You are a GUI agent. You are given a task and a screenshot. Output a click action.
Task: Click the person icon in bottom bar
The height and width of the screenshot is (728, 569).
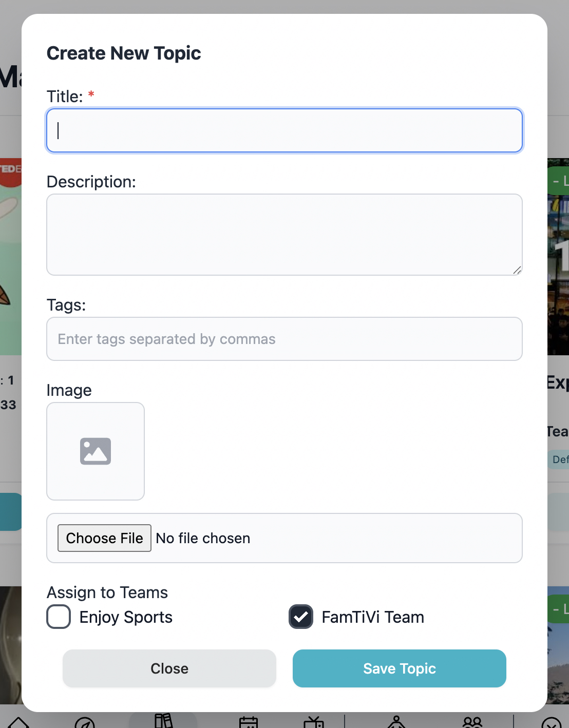(x=396, y=722)
